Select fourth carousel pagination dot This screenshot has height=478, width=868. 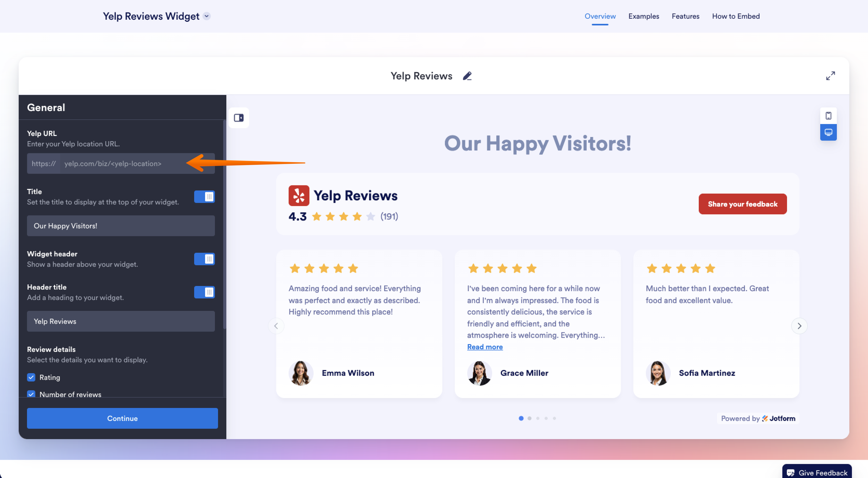coord(546,418)
